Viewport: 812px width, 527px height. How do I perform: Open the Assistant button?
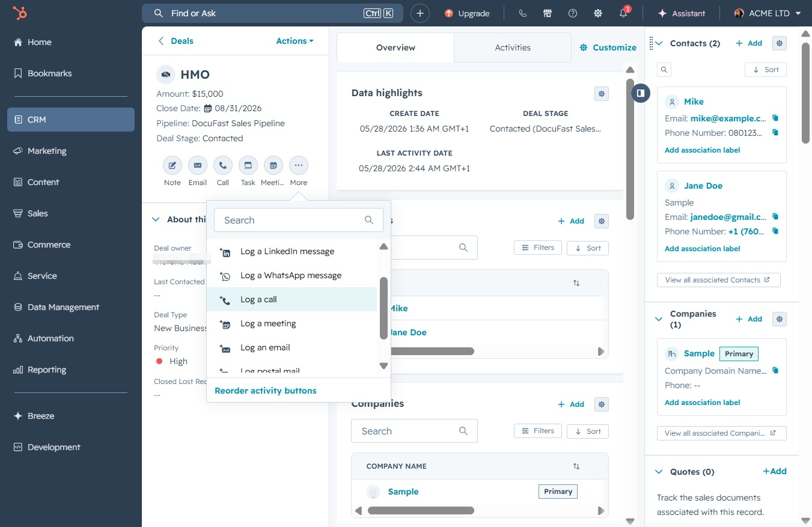[681, 13]
